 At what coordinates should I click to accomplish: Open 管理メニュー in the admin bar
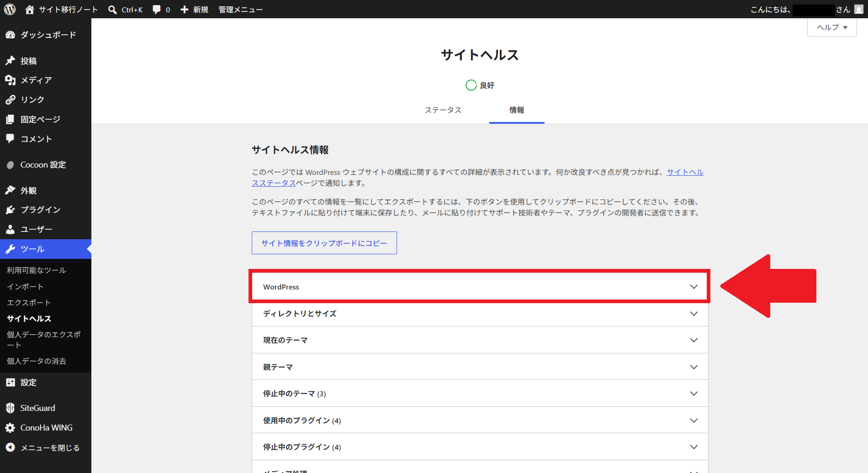tap(240, 10)
